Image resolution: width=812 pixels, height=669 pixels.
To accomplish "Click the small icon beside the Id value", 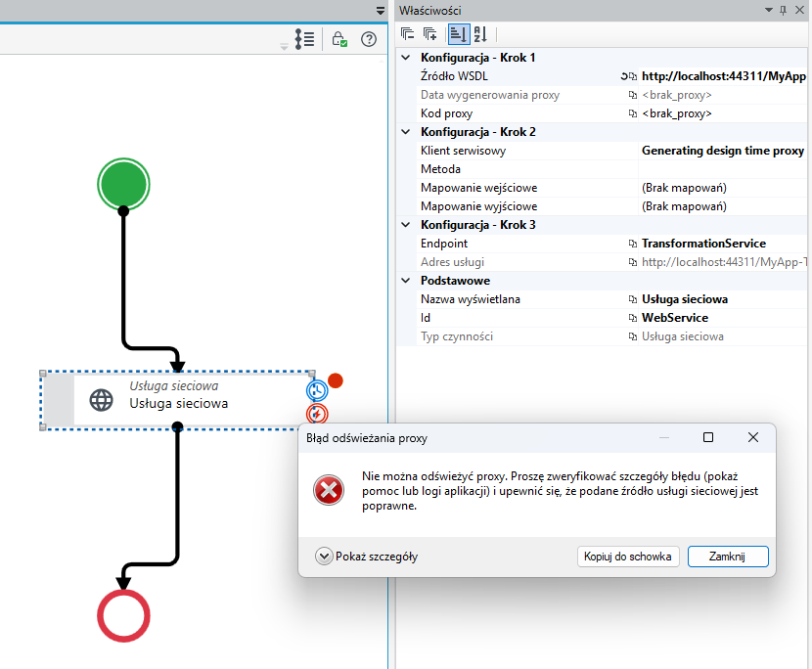I will pos(632,318).
